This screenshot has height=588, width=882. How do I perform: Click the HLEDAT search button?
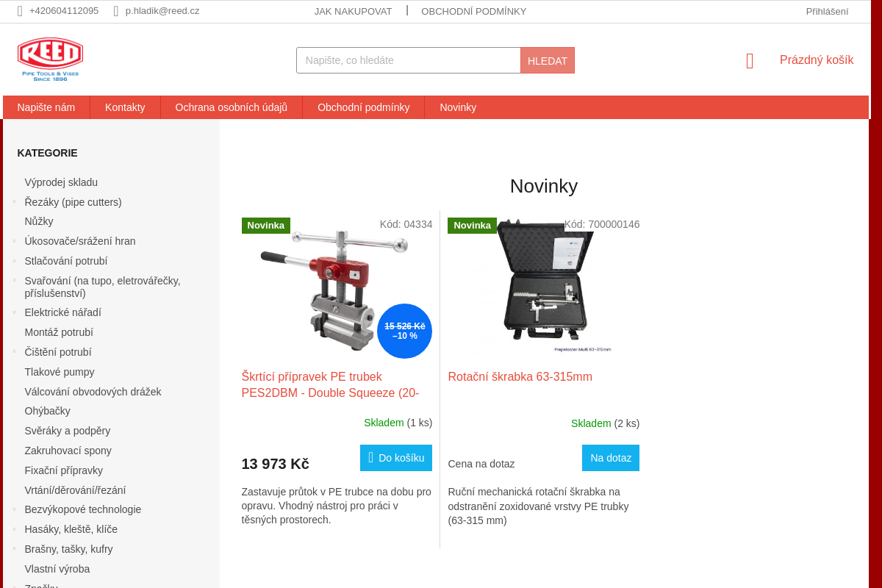click(548, 60)
